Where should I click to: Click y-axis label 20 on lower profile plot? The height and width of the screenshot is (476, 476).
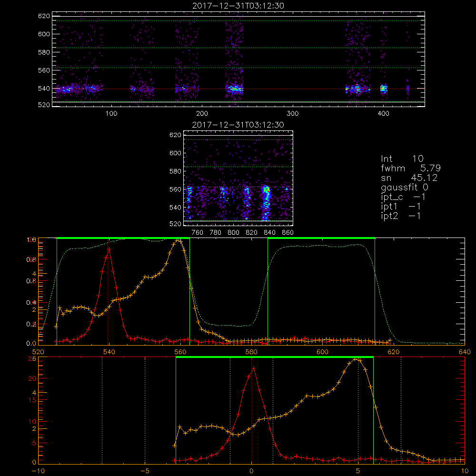coord(32,379)
